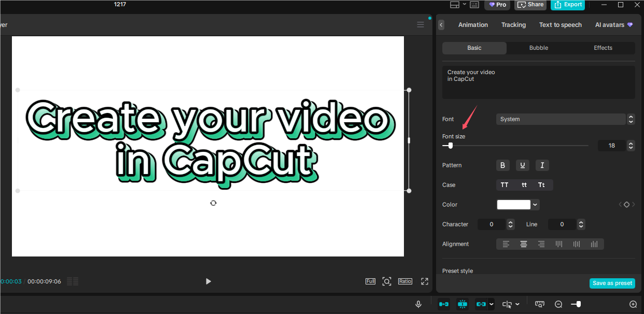Select uppercase TT case option
The image size is (644, 314).
(505, 184)
